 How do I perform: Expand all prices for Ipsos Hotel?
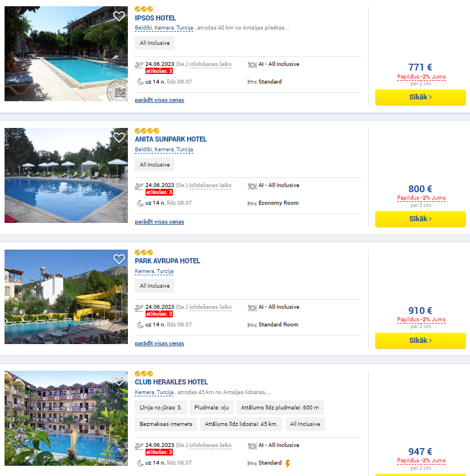(x=160, y=100)
